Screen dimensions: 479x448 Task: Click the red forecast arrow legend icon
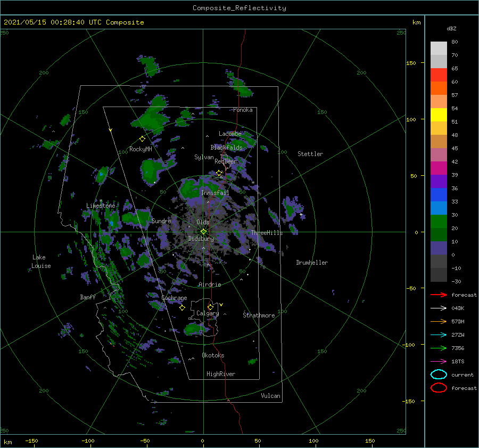click(x=439, y=295)
